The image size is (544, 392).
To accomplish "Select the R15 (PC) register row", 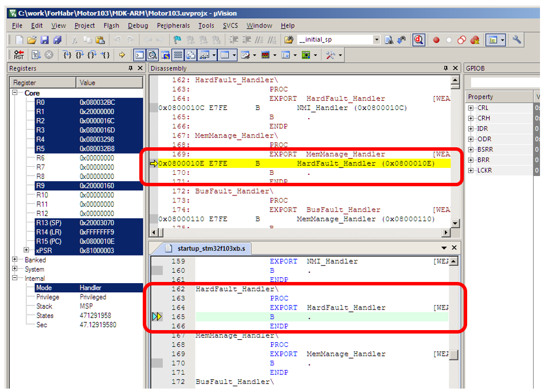I will [x=89, y=241].
